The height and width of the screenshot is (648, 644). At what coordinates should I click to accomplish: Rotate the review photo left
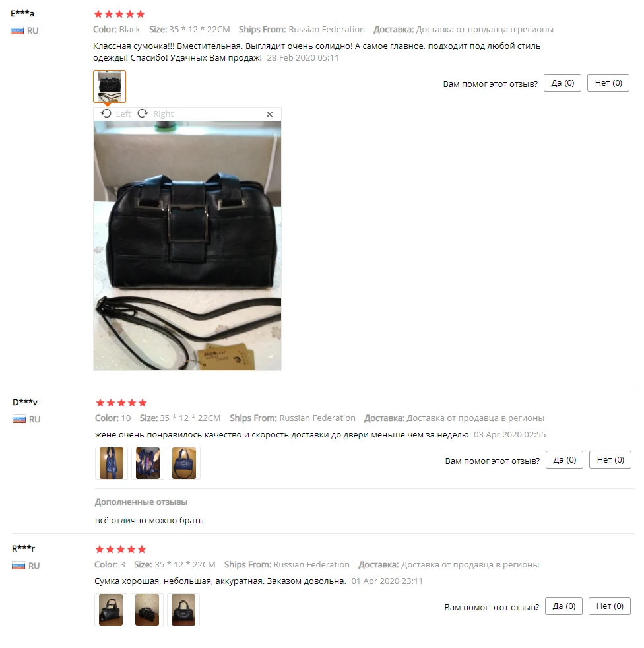[x=115, y=113]
